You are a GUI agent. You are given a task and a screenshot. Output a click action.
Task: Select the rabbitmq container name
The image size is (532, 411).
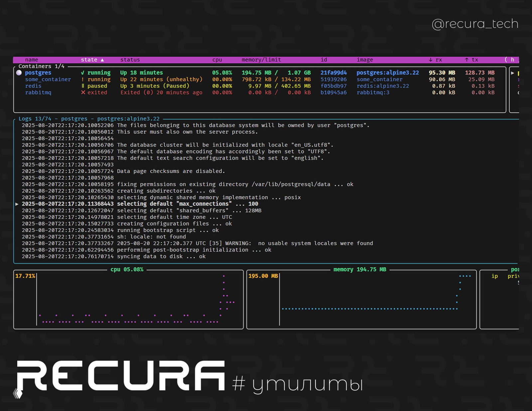(x=38, y=93)
